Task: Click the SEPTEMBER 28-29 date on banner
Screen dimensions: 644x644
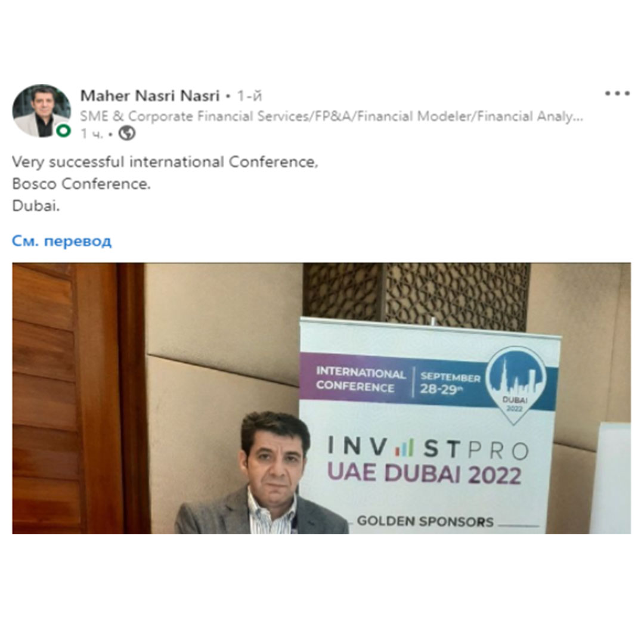Action: (x=450, y=383)
